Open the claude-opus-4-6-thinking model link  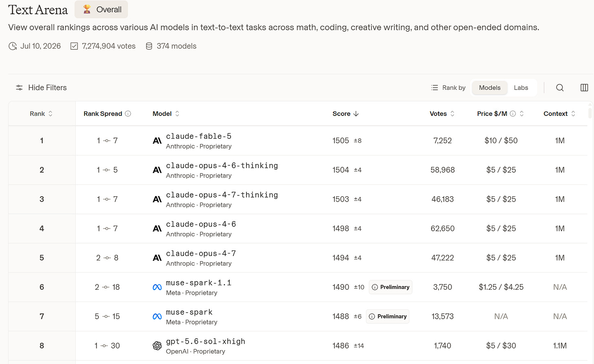(222, 166)
